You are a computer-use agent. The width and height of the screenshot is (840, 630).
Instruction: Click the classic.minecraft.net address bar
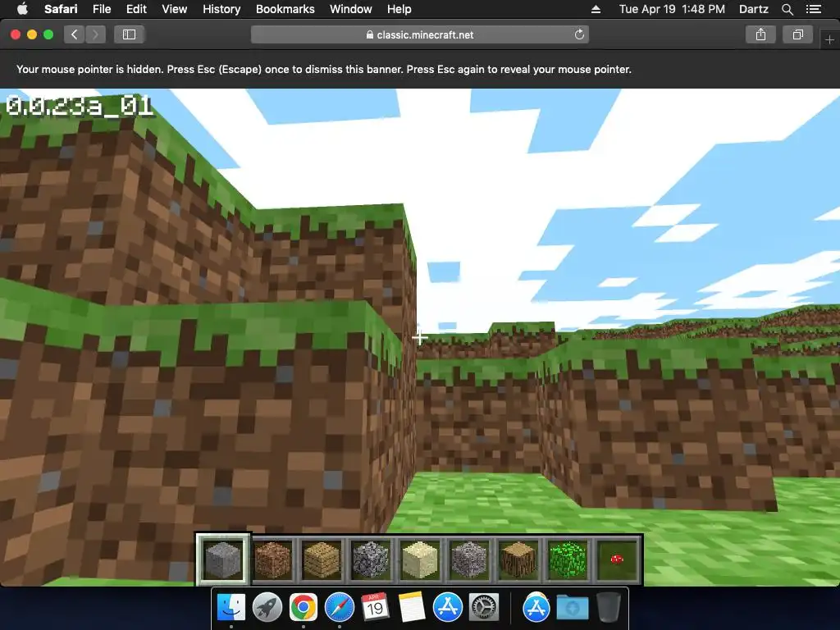pos(420,34)
